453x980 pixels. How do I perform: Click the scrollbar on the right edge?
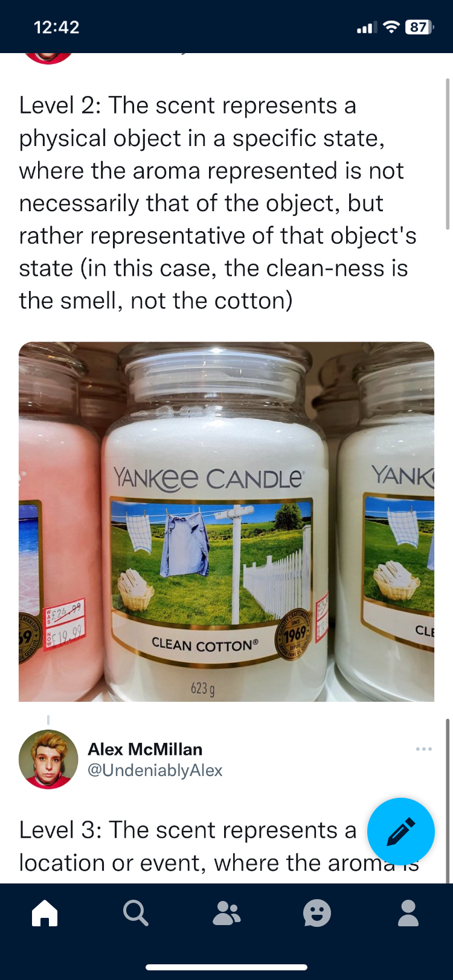point(447,154)
